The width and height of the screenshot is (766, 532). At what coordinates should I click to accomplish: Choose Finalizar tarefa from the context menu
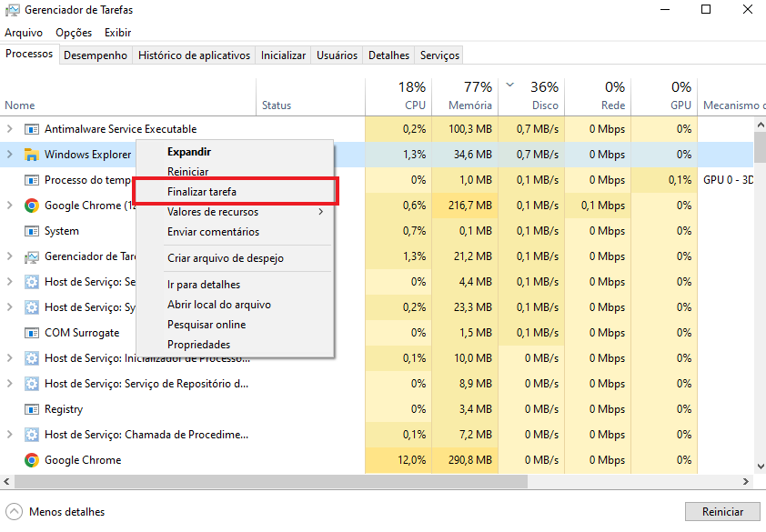(235, 192)
